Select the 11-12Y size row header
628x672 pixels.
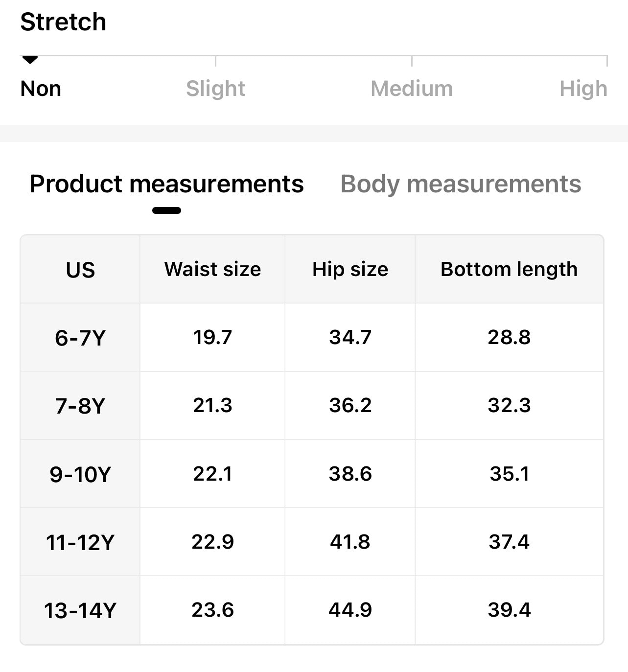[80, 542]
